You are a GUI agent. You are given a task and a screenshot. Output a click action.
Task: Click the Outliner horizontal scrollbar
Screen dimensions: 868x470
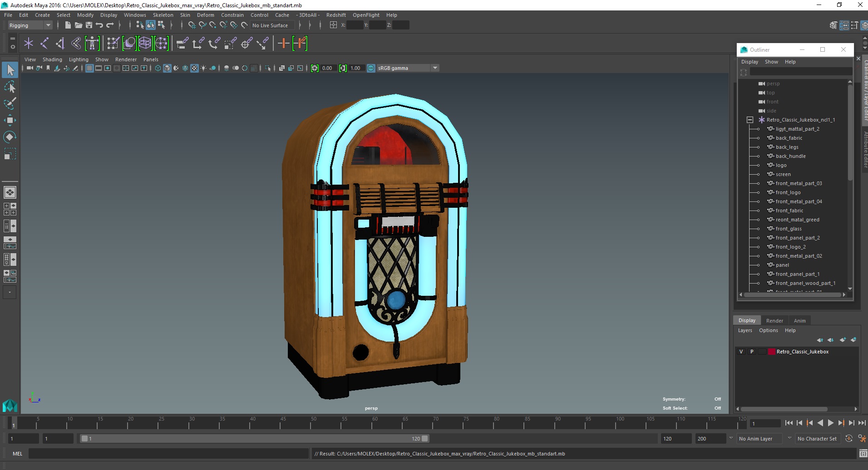792,294
